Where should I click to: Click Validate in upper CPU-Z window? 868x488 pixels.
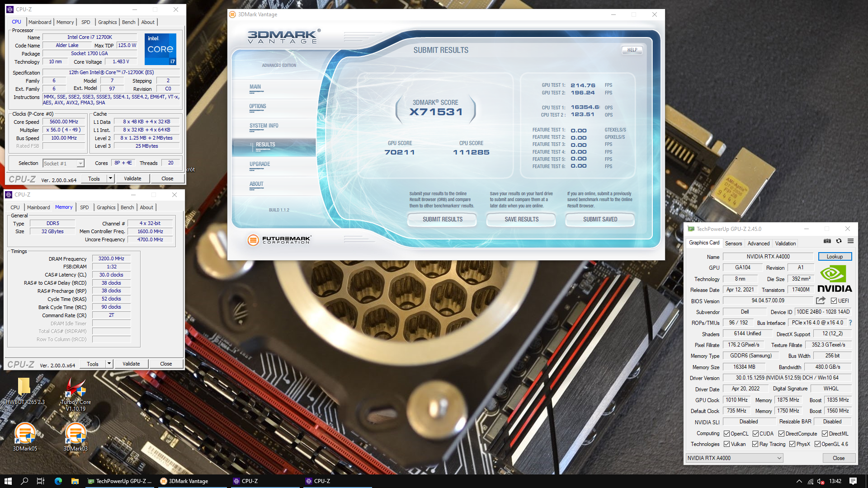[x=132, y=178]
